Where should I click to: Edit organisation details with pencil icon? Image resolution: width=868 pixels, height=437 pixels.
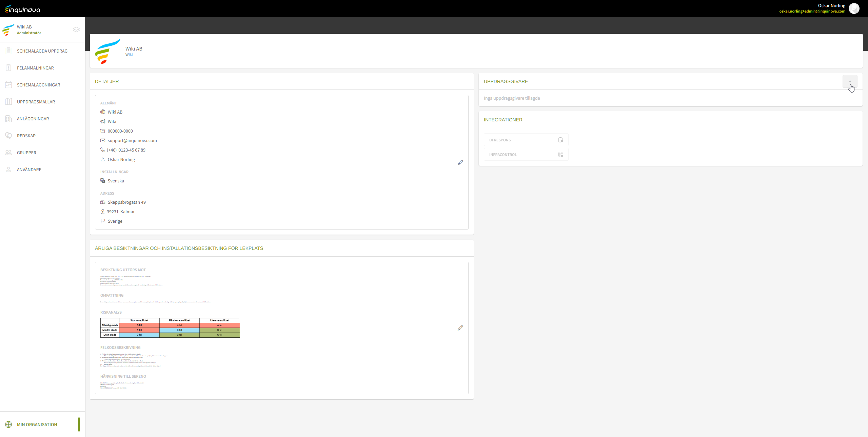tap(460, 163)
